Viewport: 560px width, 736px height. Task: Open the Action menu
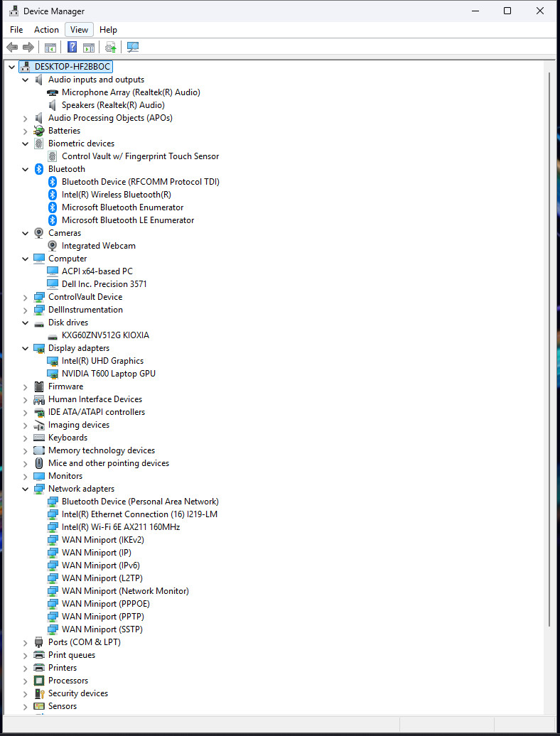pos(46,30)
